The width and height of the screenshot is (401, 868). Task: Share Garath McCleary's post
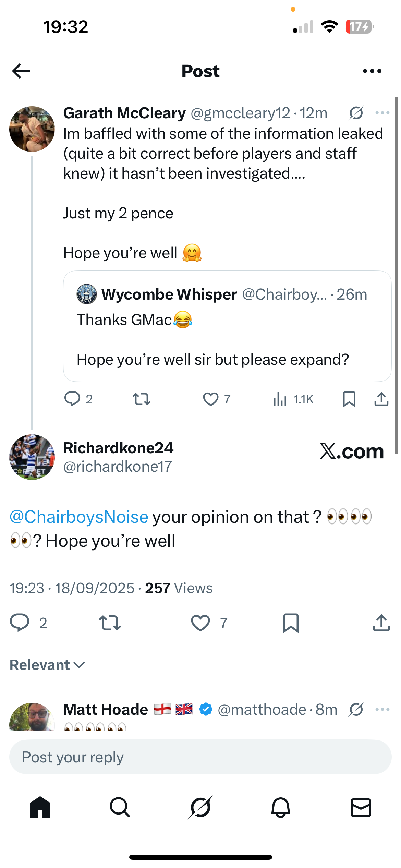point(381,399)
